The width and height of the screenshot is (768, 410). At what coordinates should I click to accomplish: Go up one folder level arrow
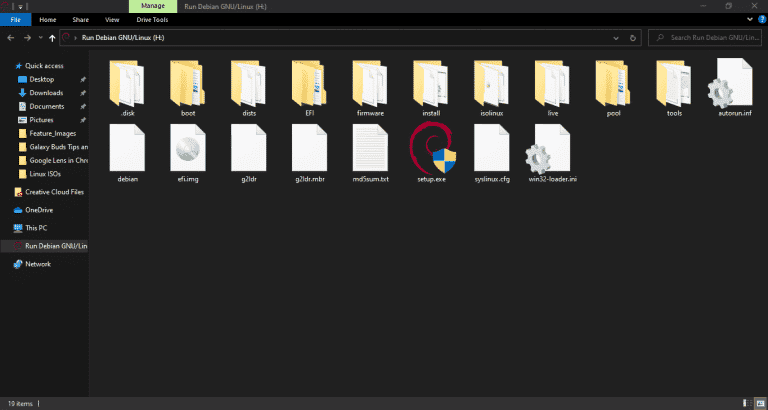click(x=50, y=38)
